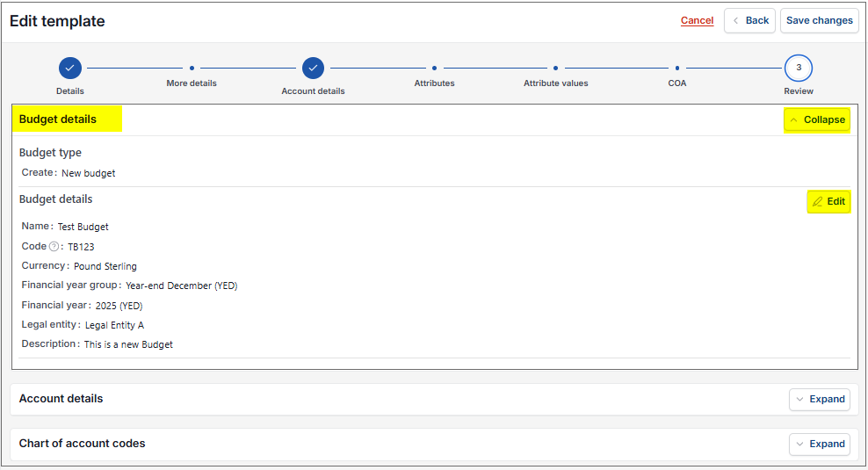Viewport: 868px width, 470px height.
Task: Click the Account details step checkmark circle
Action: pos(313,69)
